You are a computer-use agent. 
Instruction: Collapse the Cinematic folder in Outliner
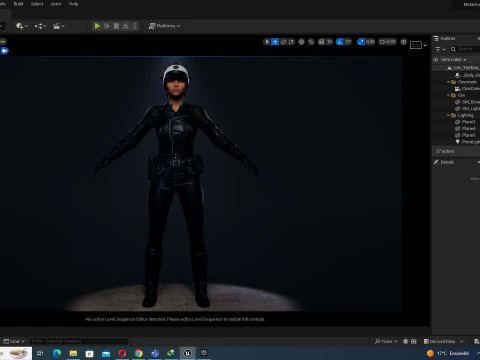pyautogui.click(x=448, y=82)
